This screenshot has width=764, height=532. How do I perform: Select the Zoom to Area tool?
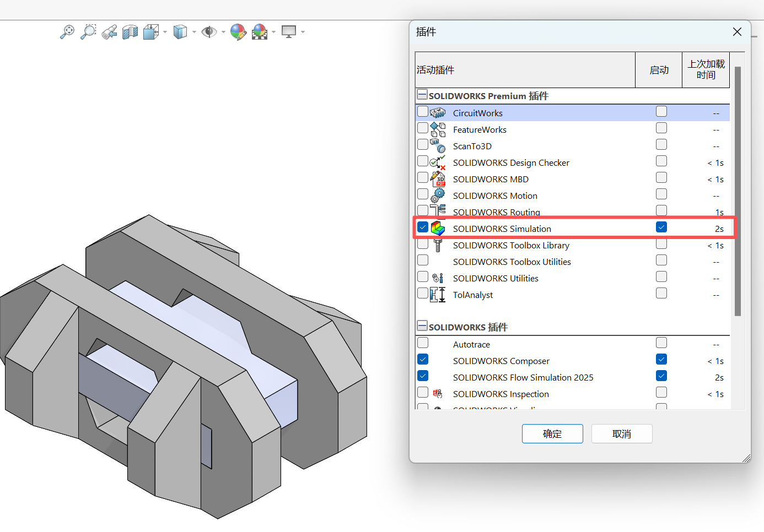pos(88,32)
